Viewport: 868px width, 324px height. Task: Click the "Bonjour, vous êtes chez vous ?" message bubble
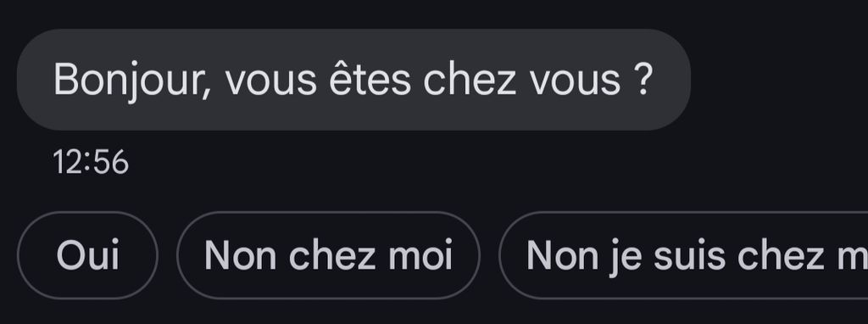(x=353, y=80)
